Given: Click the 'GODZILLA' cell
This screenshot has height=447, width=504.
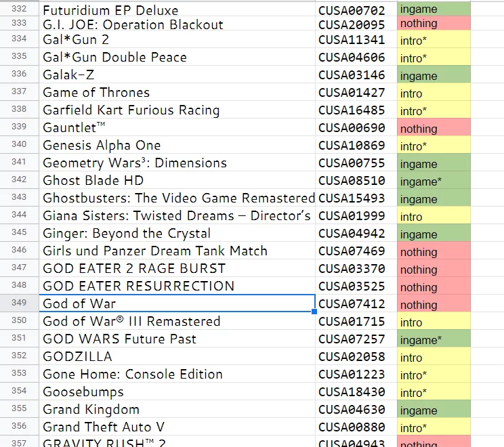Looking at the screenshot, I should coord(177,356).
